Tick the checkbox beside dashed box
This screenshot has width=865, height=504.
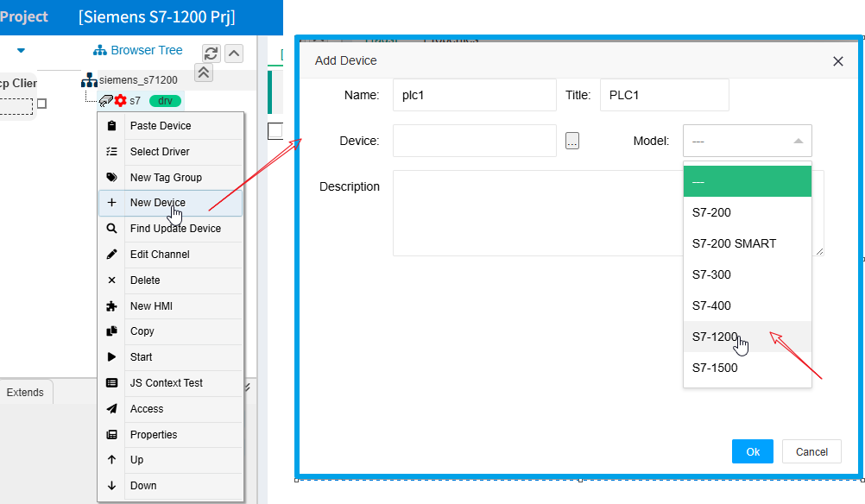[x=42, y=104]
